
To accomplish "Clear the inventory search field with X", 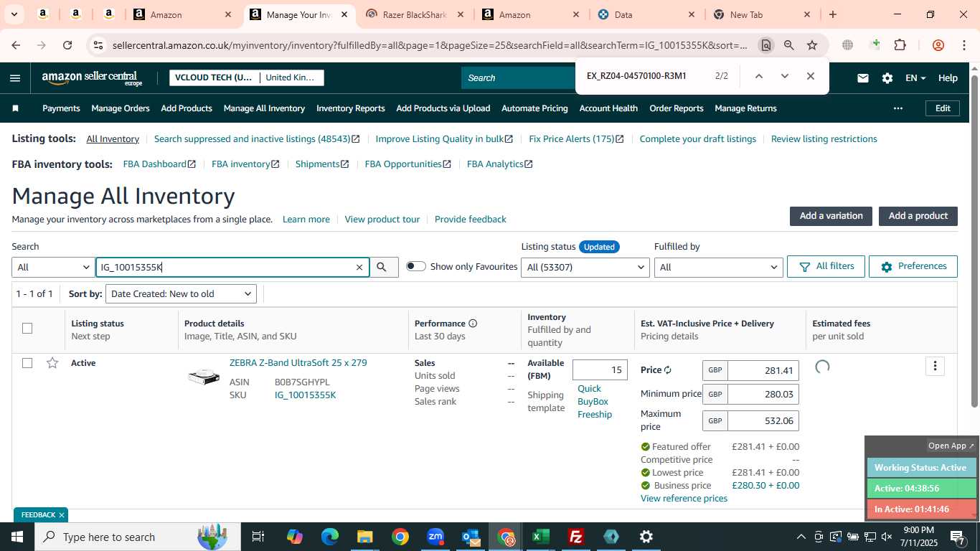I will (359, 267).
